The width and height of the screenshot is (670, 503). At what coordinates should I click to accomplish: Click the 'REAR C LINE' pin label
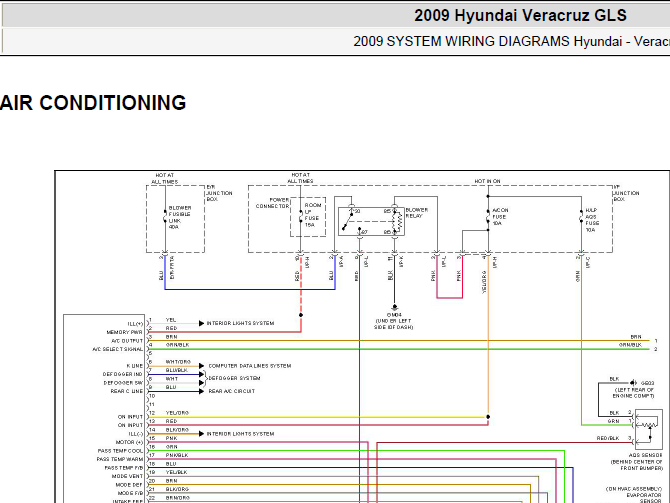click(126, 391)
